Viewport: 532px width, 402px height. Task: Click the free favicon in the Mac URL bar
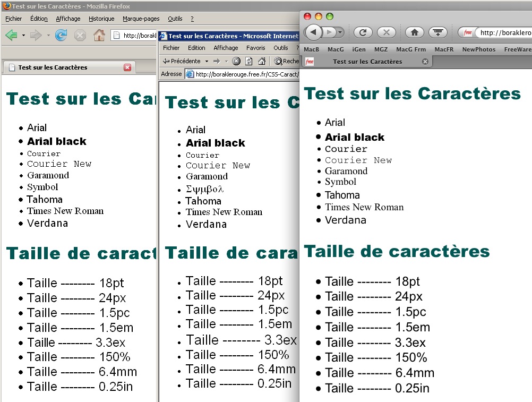(468, 32)
